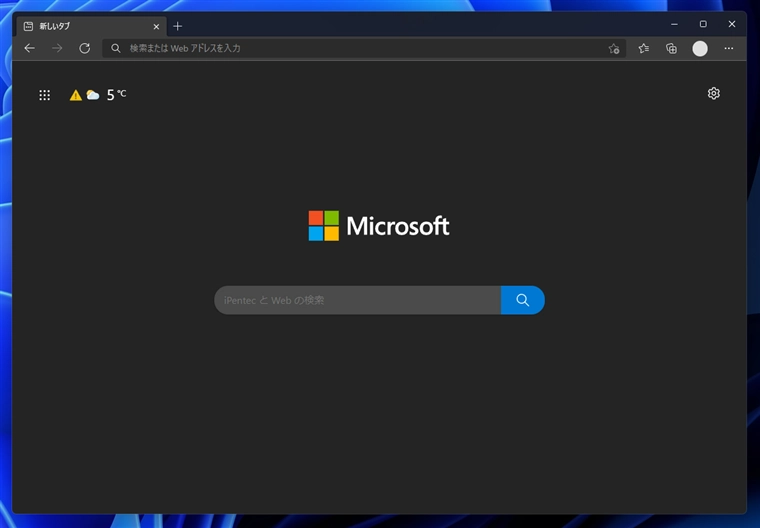Image resolution: width=760 pixels, height=528 pixels.
Task: Open the app launcher grid icon
Action: [45, 95]
